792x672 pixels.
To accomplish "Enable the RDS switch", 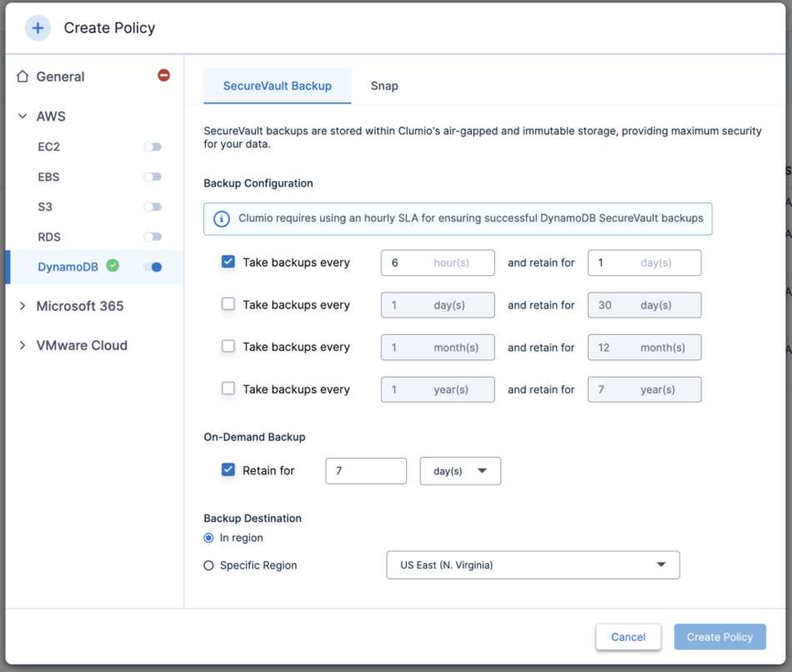I will 153,237.
